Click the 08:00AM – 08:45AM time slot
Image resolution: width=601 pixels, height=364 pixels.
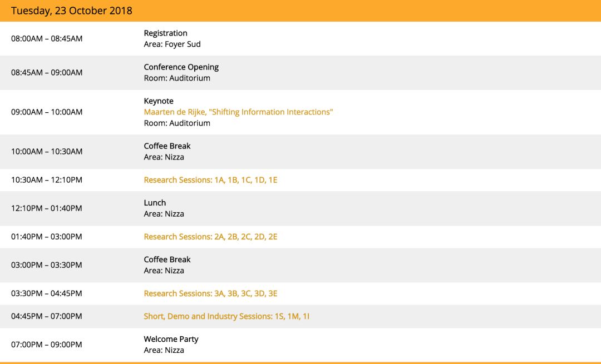coord(47,39)
